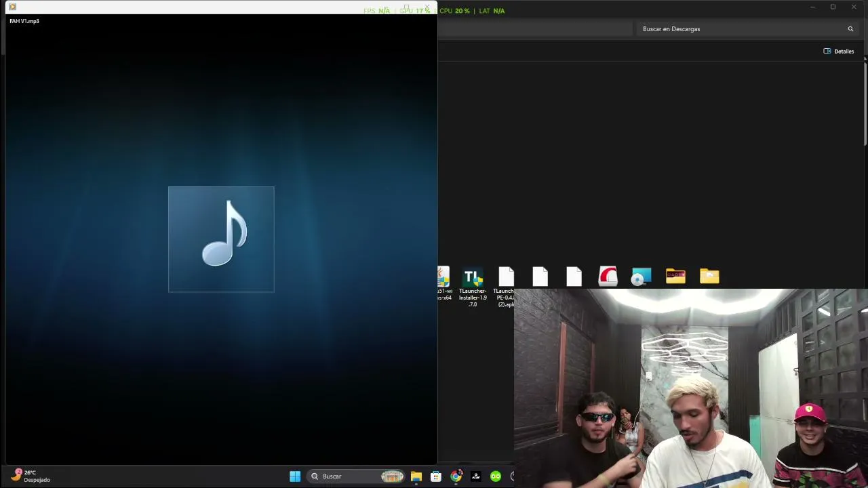Open the green owl-face app on the taskbar
Image resolution: width=868 pixels, height=488 pixels.
coord(496,476)
